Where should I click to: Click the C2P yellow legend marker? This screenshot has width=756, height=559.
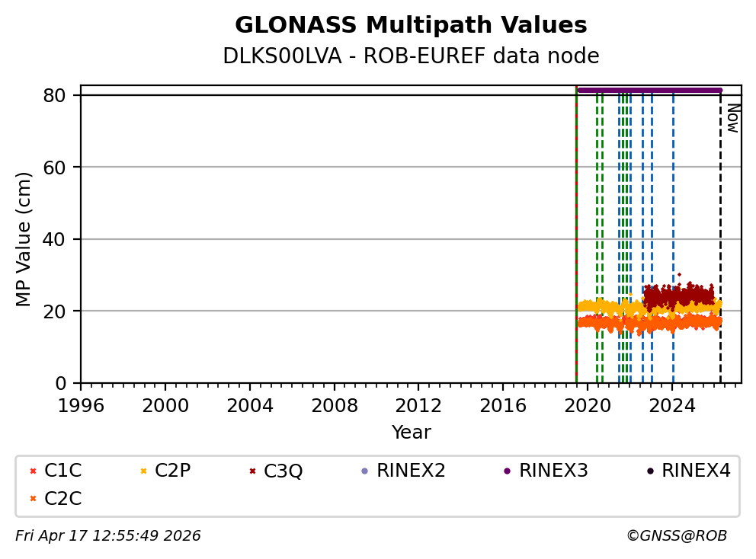(x=143, y=471)
